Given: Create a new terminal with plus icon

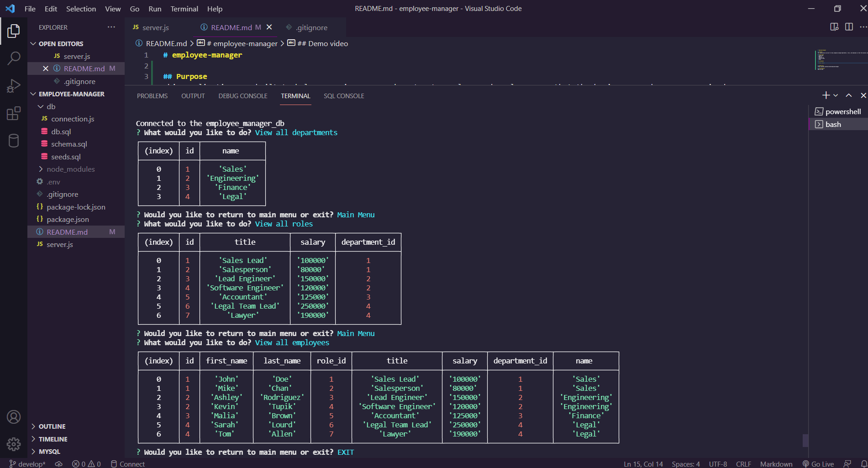Looking at the screenshot, I should (826, 95).
